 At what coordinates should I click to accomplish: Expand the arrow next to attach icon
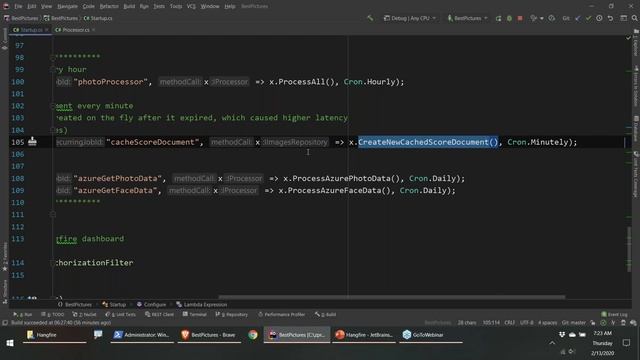[x=542, y=18]
